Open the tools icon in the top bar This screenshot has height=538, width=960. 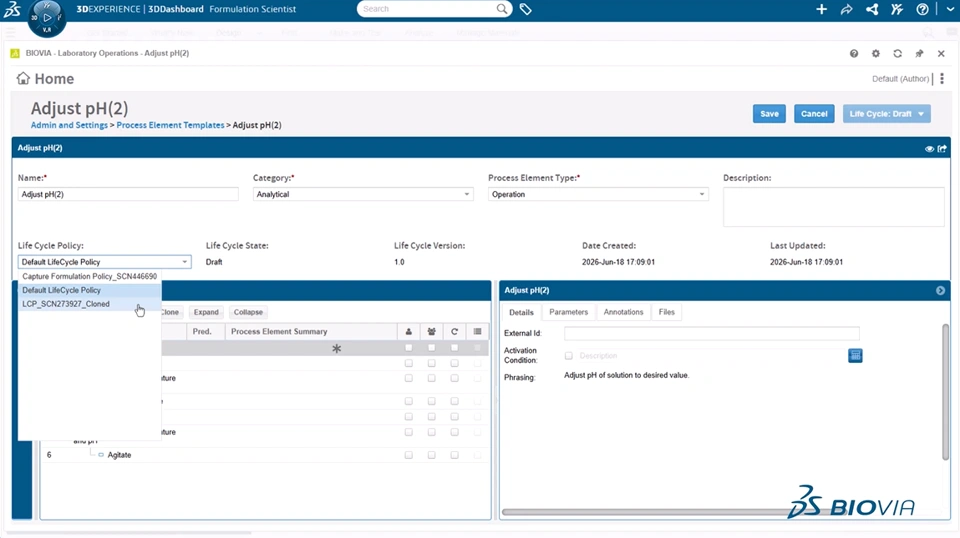pyautogui.click(x=897, y=9)
